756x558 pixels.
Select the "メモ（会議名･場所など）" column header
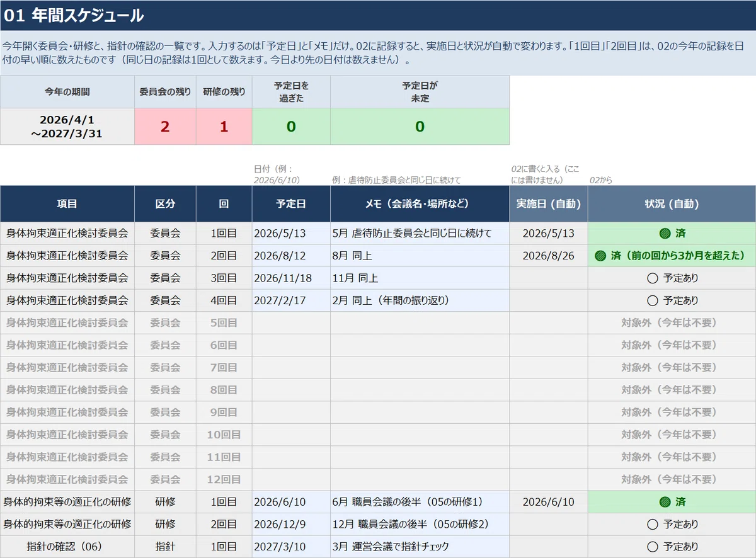pos(420,204)
